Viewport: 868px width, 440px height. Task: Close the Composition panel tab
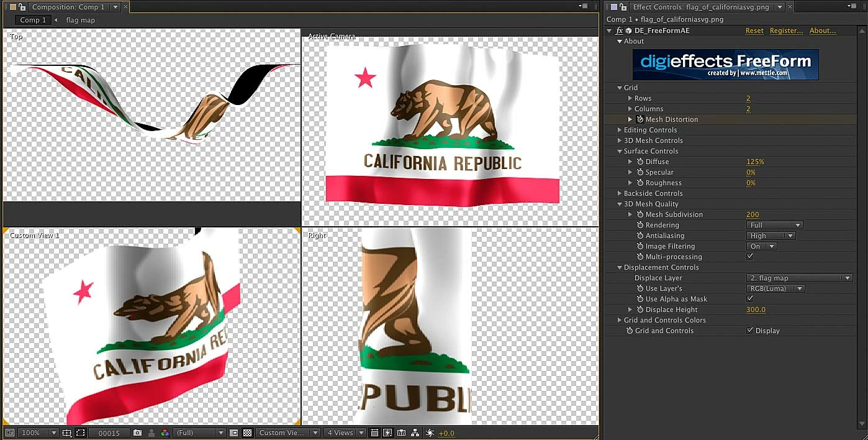click(126, 7)
